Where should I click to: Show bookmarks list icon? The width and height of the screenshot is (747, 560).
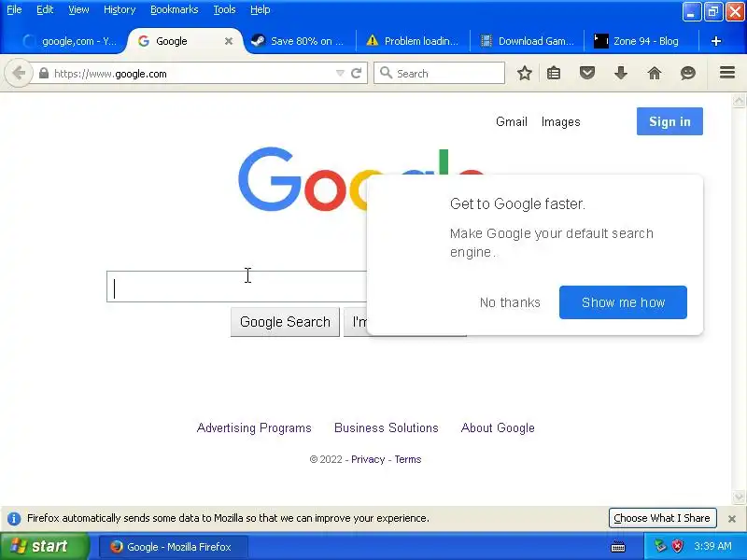554,74
